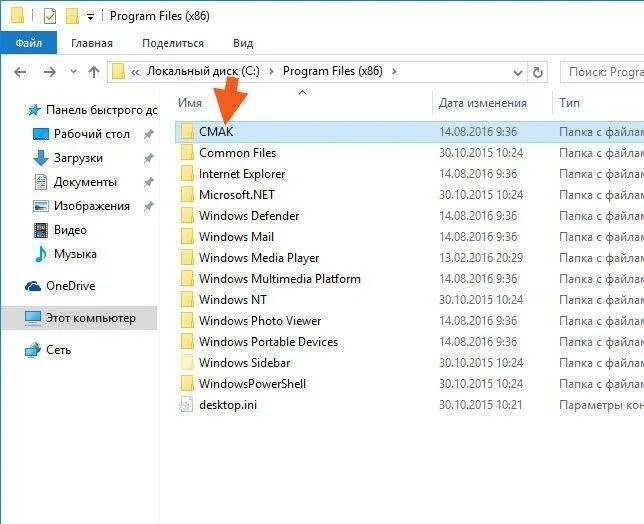Viewport: 644px width, 524px height.
Task: Select OneDrive in navigation pane
Action: (71, 286)
